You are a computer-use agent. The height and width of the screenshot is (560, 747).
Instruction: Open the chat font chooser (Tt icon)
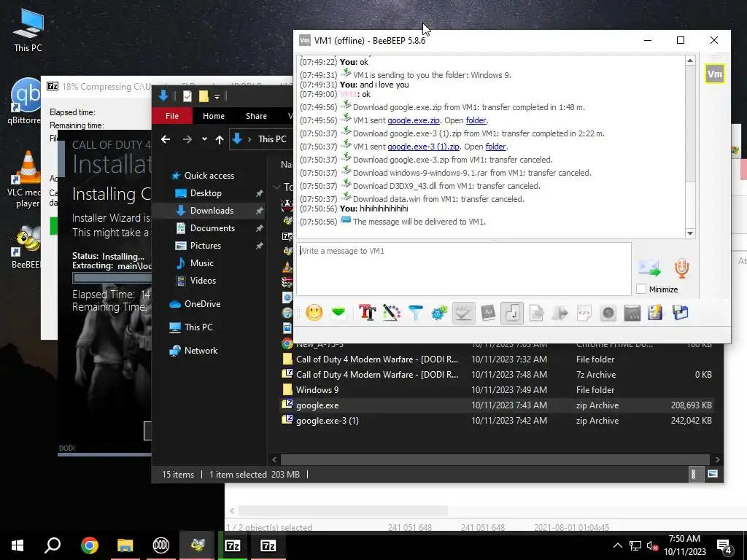(x=368, y=313)
